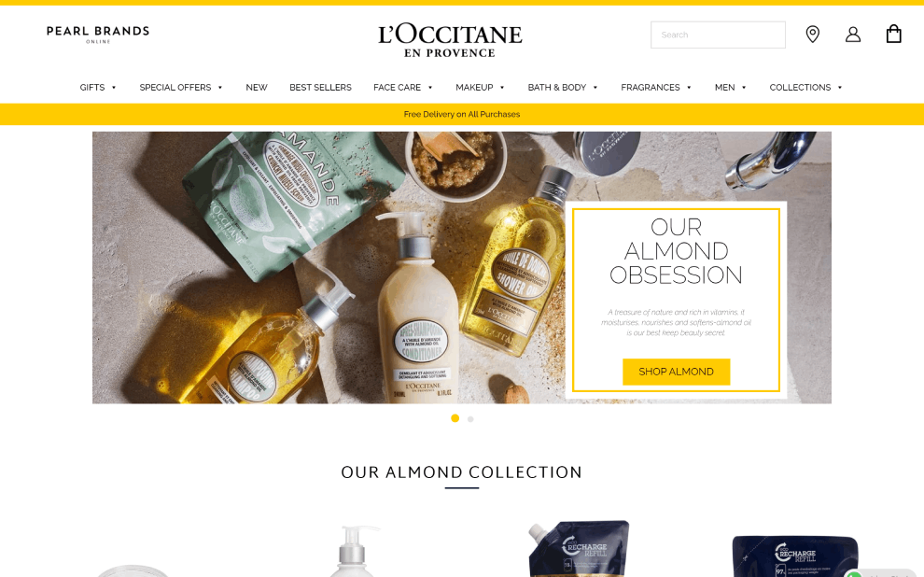Screen dimensions: 924x577
Task: Select the first carousel slide dot
Action: coord(455,418)
